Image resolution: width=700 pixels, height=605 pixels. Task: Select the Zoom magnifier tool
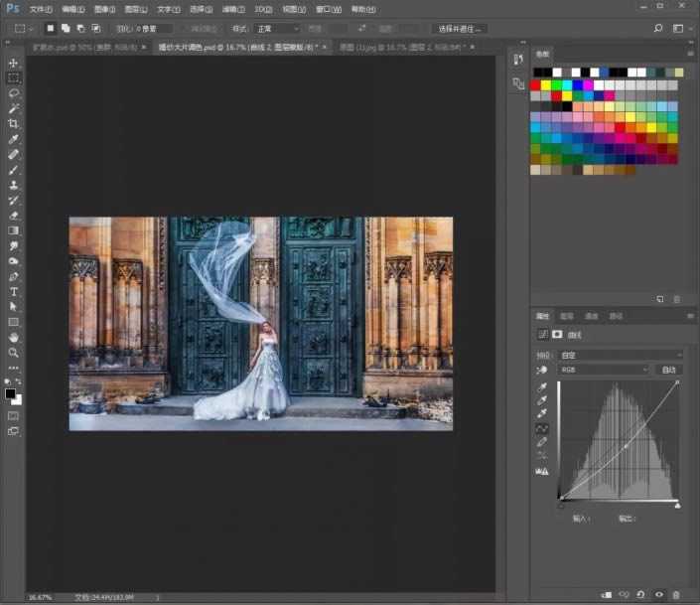(x=14, y=352)
